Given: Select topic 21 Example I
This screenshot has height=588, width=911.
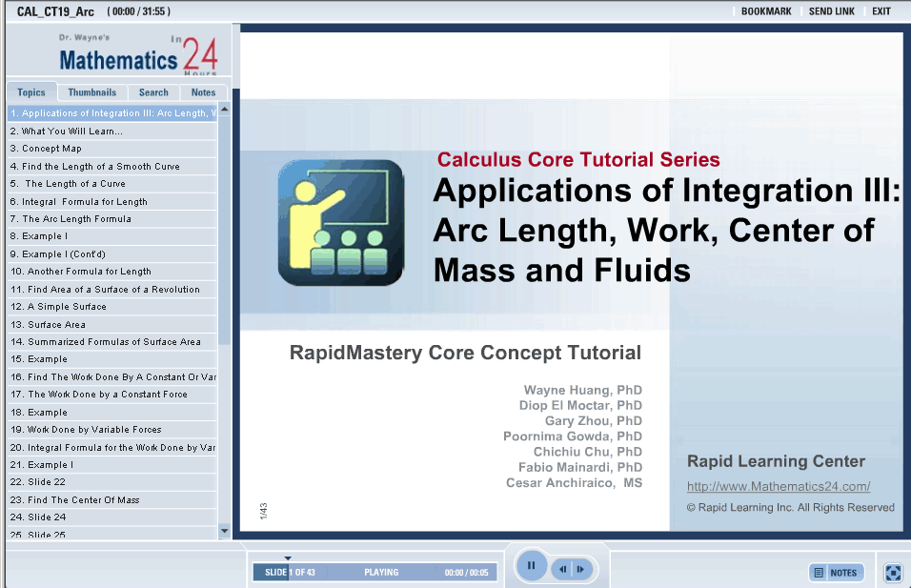Looking at the screenshot, I should coord(112,465).
